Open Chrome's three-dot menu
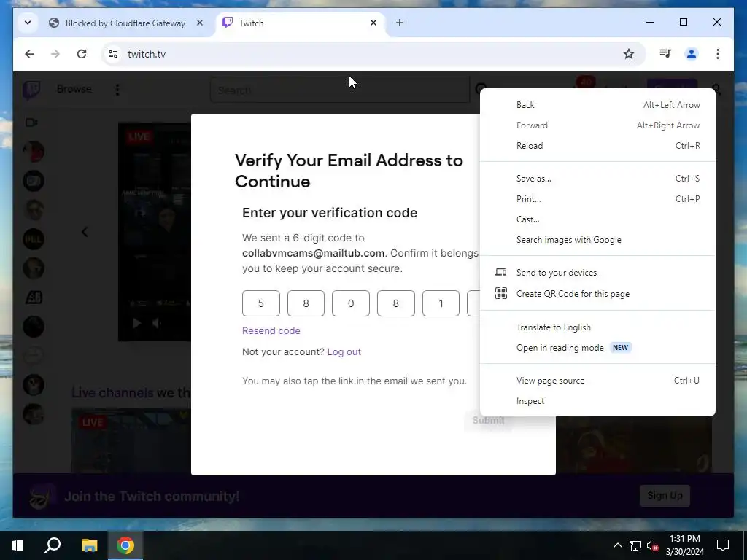The height and width of the screenshot is (560, 747). (718, 54)
